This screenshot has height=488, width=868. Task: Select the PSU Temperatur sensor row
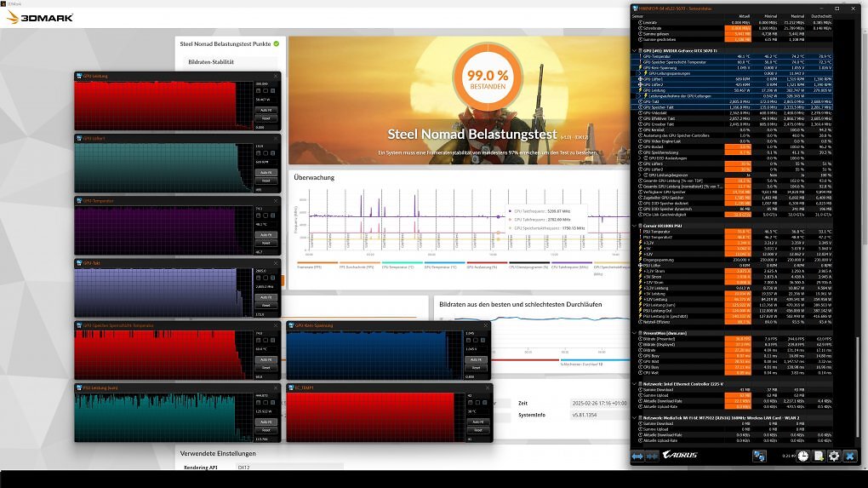click(x=733, y=232)
